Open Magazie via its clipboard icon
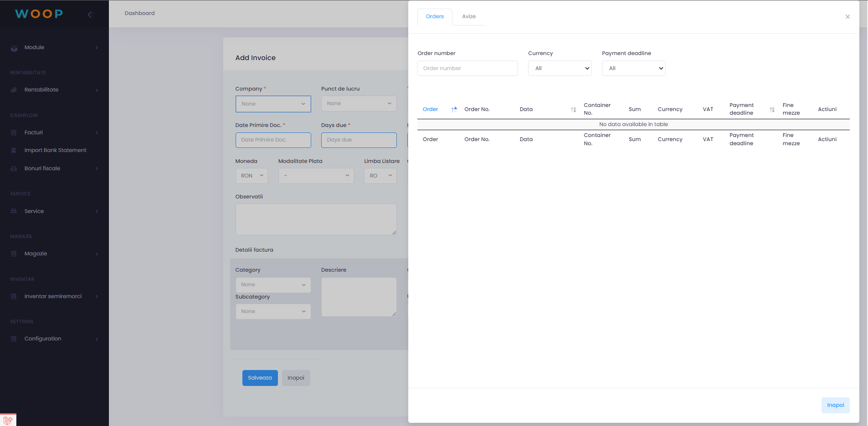868x426 pixels. point(14,254)
